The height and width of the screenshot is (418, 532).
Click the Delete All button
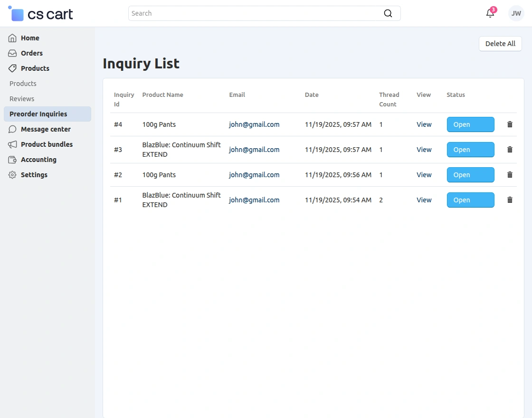500,44
